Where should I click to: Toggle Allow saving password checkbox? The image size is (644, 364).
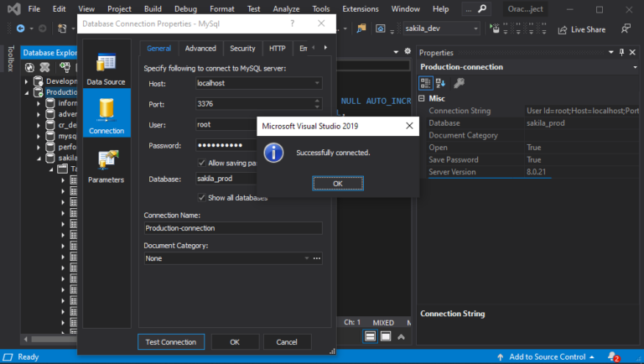[201, 162]
